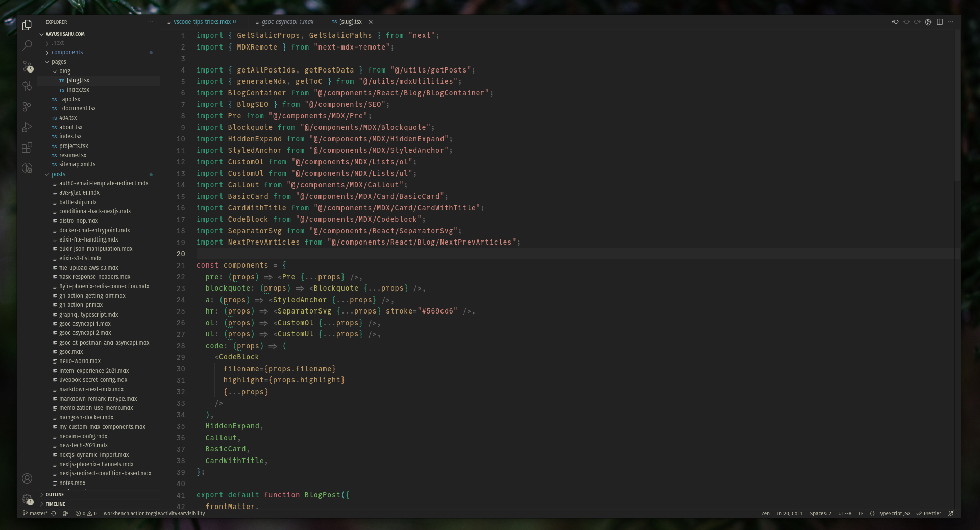The height and width of the screenshot is (530, 980).
Task: Open the Run and Debug view
Action: pyautogui.click(x=27, y=127)
